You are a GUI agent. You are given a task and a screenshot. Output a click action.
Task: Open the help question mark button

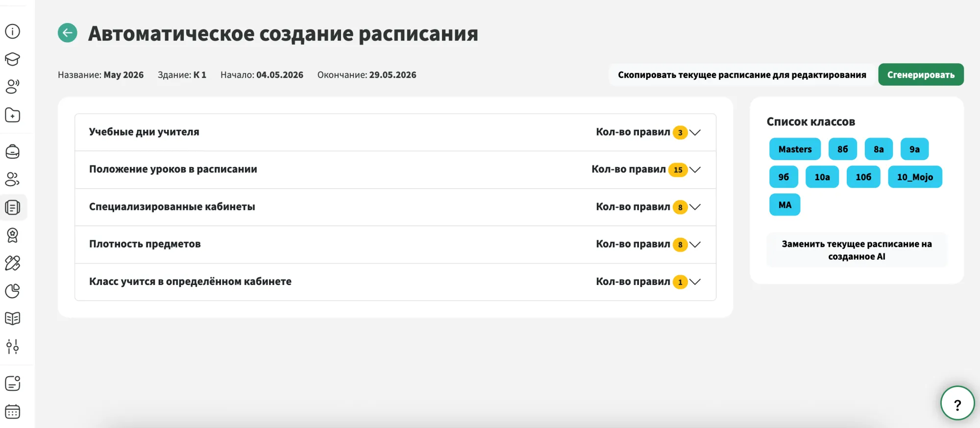(x=957, y=404)
